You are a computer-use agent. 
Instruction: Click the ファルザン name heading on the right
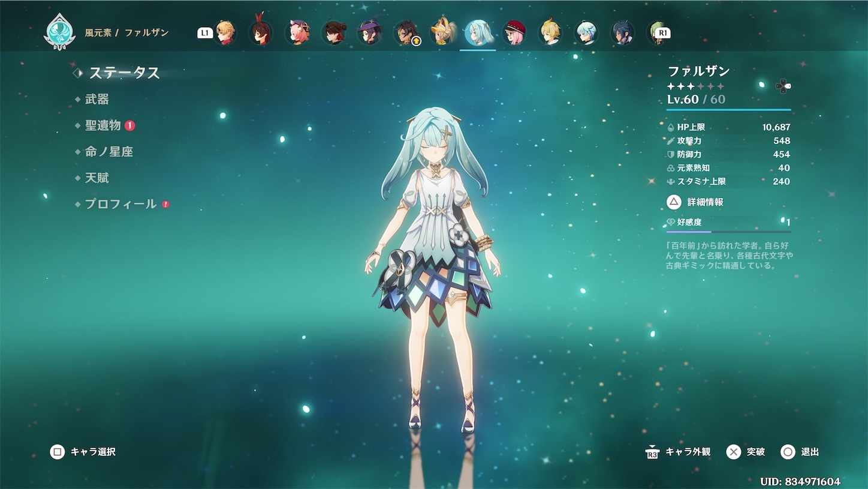tap(698, 71)
